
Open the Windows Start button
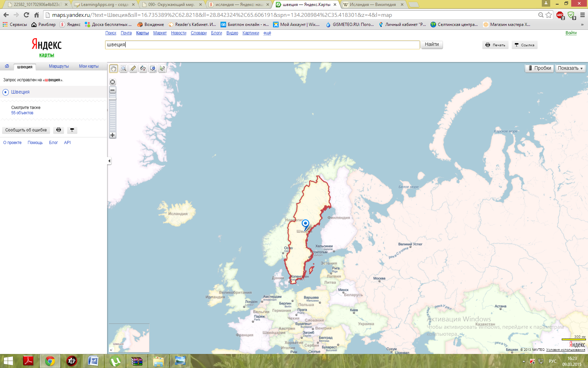(8, 361)
